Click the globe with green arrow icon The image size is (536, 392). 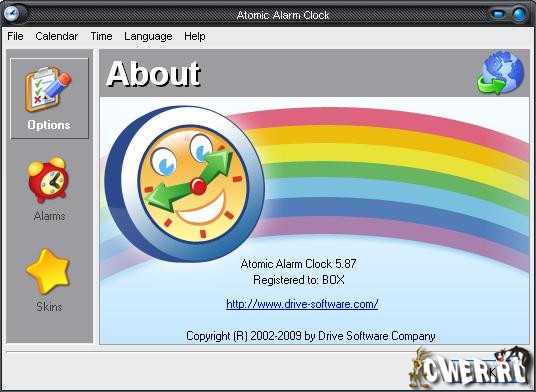[x=500, y=73]
